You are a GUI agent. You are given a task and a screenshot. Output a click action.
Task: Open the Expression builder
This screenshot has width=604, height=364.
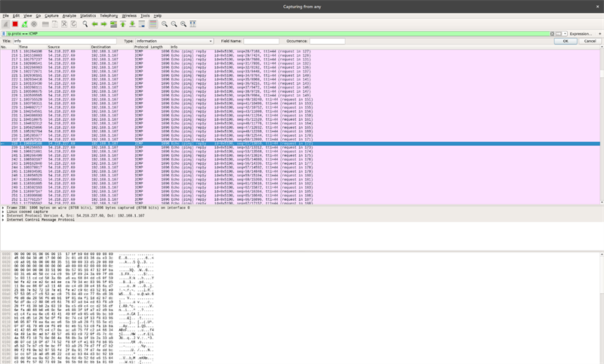[x=581, y=33]
